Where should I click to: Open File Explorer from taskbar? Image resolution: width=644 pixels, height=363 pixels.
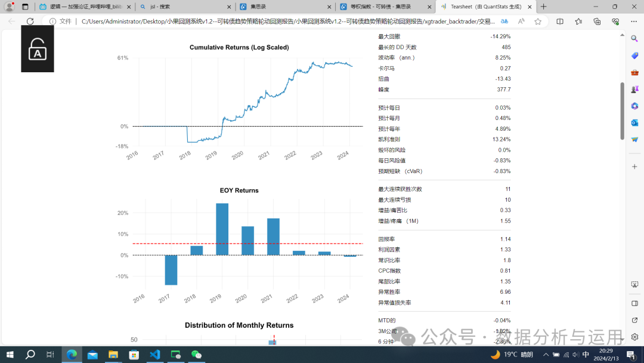(x=113, y=355)
